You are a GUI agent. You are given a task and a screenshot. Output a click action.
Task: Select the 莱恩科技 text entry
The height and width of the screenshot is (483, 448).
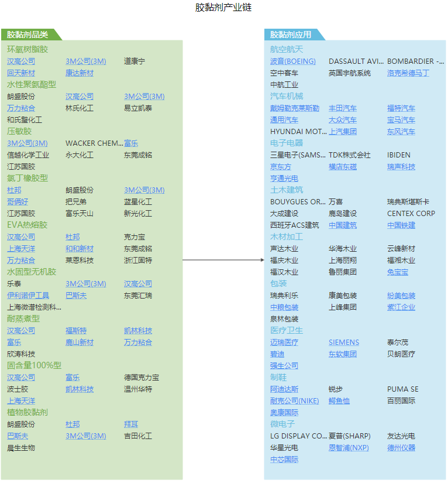click(x=80, y=261)
